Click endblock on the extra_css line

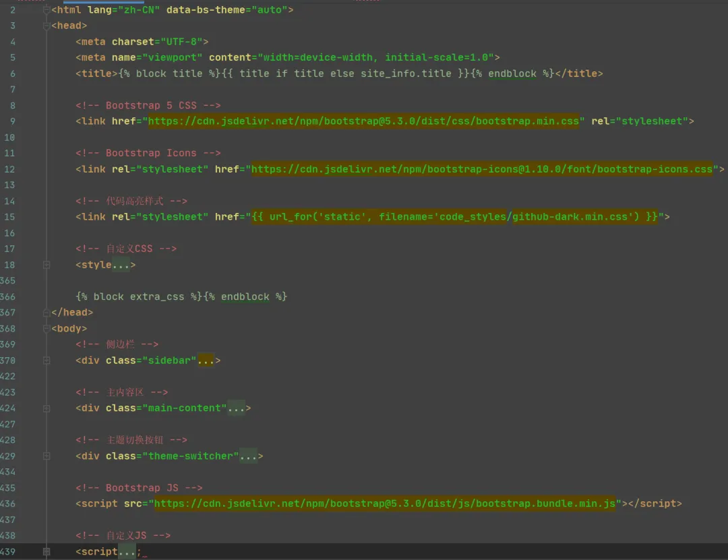click(245, 297)
